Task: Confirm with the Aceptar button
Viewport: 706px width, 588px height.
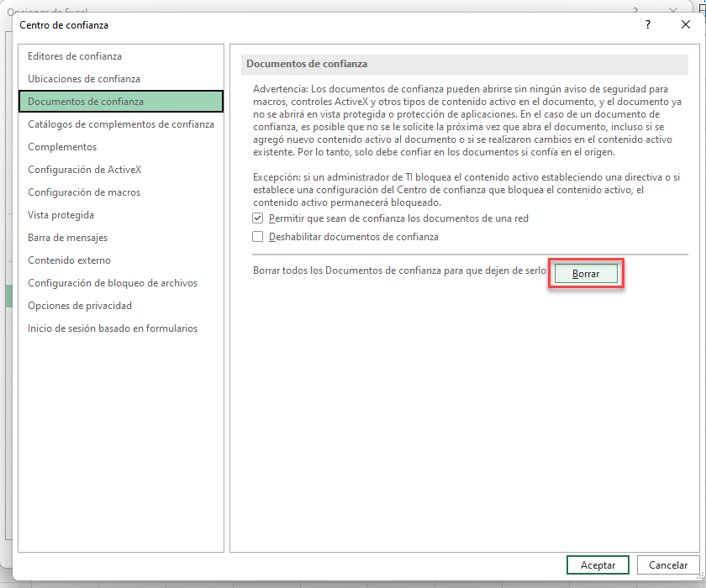Action: pyautogui.click(x=598, y=565)
